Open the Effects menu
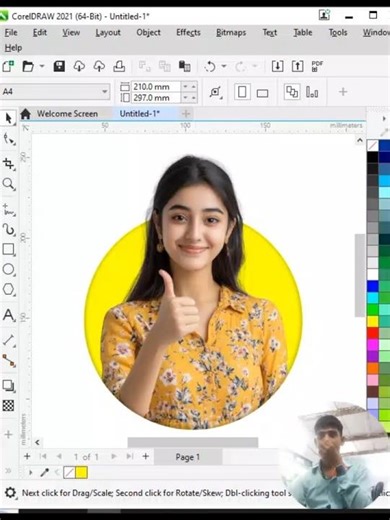 [188, 33]
